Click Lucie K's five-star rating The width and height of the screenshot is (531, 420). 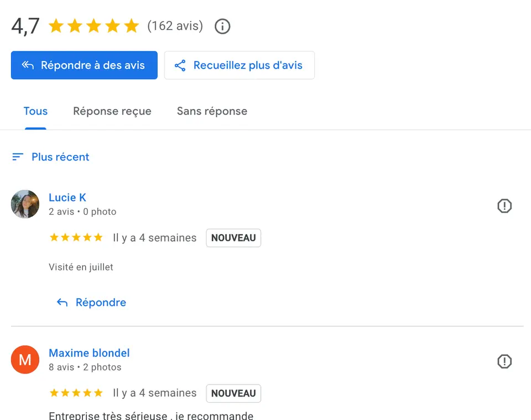coord(76,237)
